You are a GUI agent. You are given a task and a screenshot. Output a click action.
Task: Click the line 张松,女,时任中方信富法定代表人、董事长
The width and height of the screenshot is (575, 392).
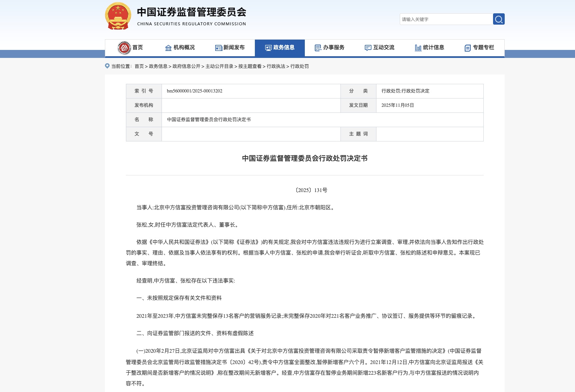[188, 225]
